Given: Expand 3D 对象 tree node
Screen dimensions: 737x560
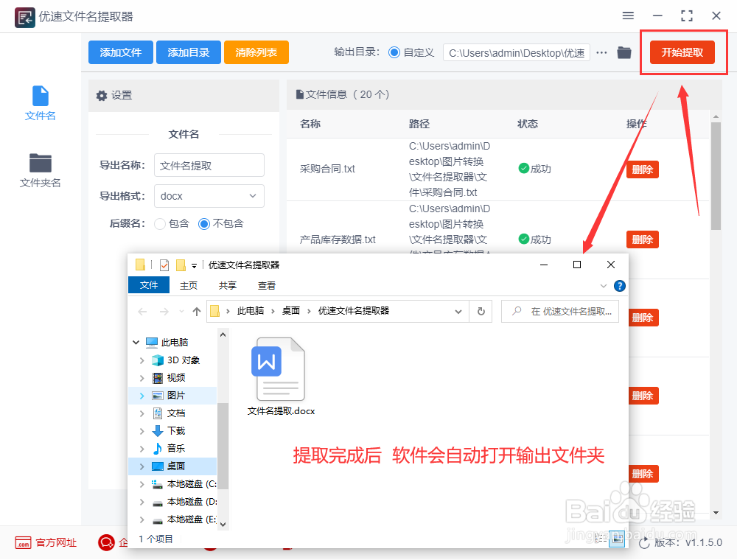Looking at the screenshot, I should point(142,360).
